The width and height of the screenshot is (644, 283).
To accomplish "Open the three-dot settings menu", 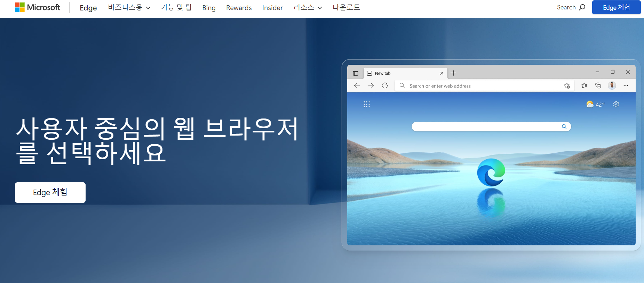I will point(626,85).
